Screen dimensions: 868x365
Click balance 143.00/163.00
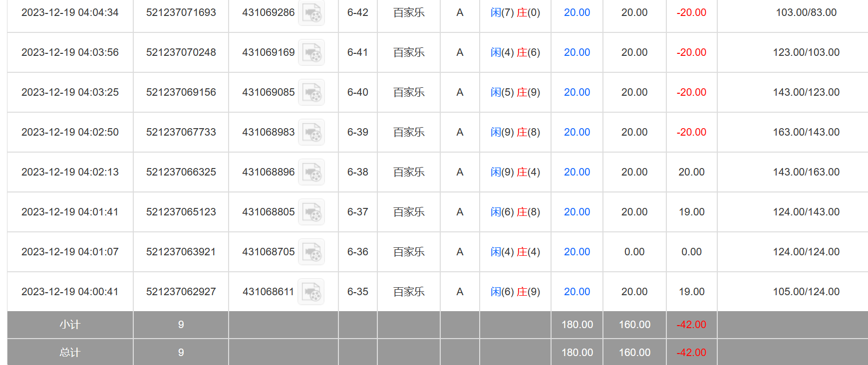coord(806,172)
